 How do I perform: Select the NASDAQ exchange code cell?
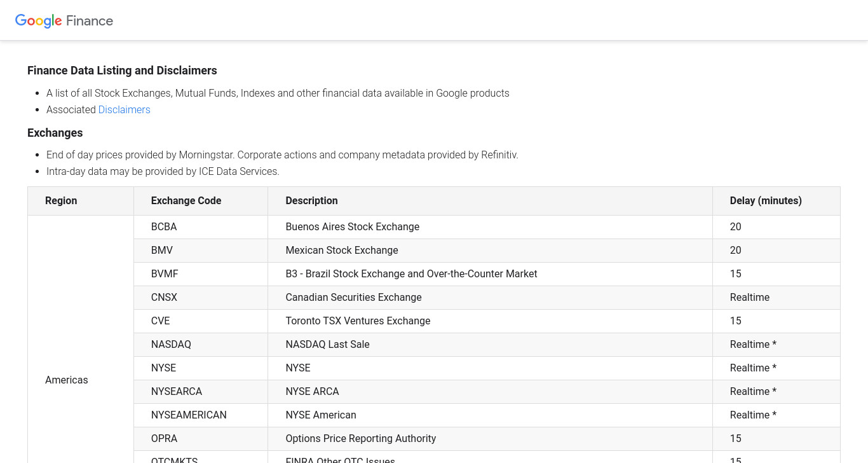[201, 345]
